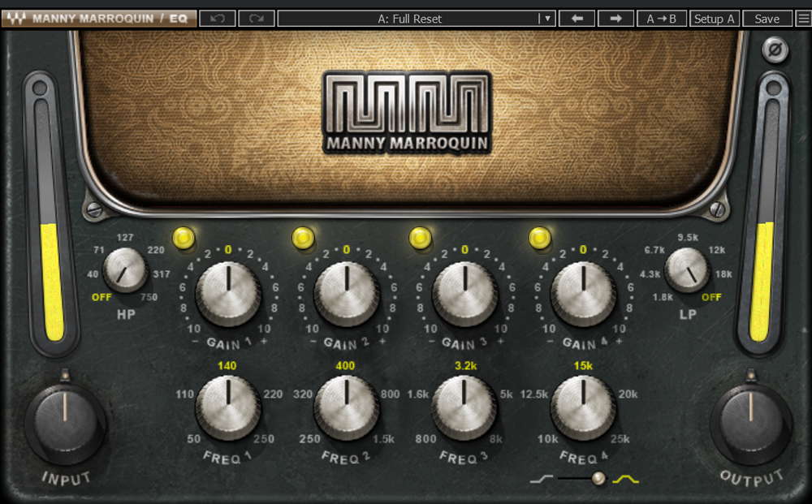Load the previous preset with left arrow

(577, 19)
